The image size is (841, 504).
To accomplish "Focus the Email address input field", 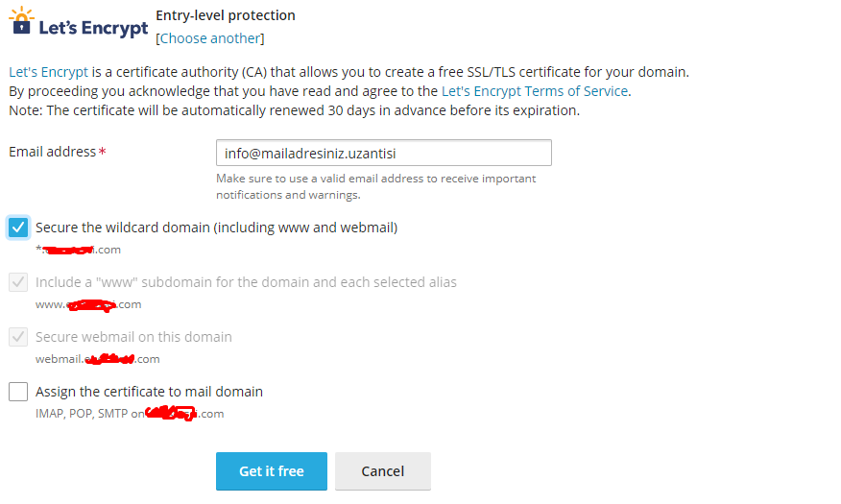I will (x=384, y=153).
